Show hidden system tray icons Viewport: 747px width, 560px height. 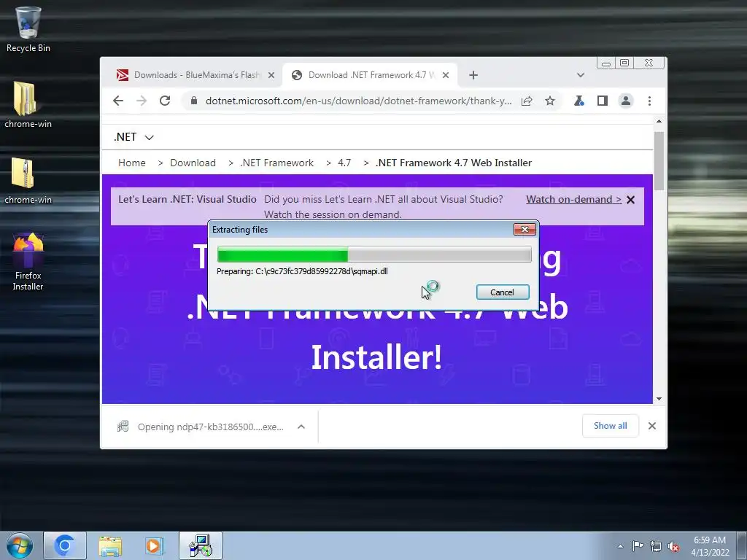(x=620, y=546)
